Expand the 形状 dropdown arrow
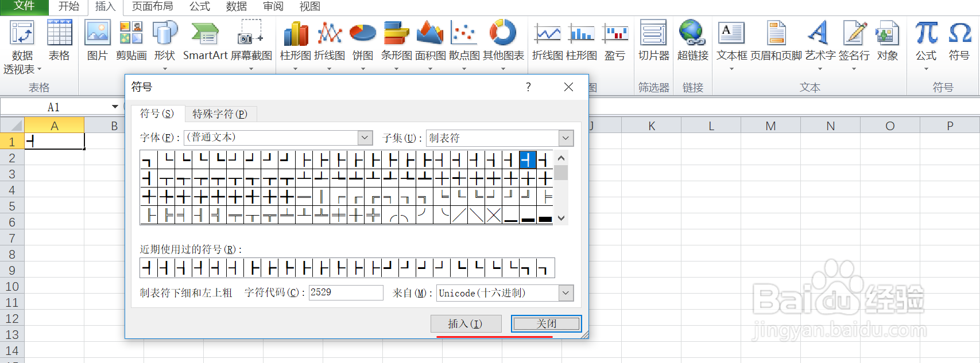Image resolution: width=980 pixels, height=363 pixels. 165,69
